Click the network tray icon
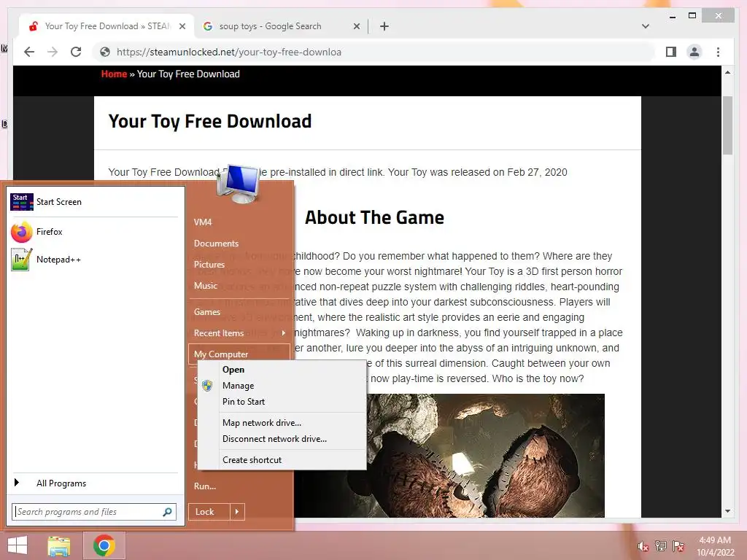 tap(661, 546)
